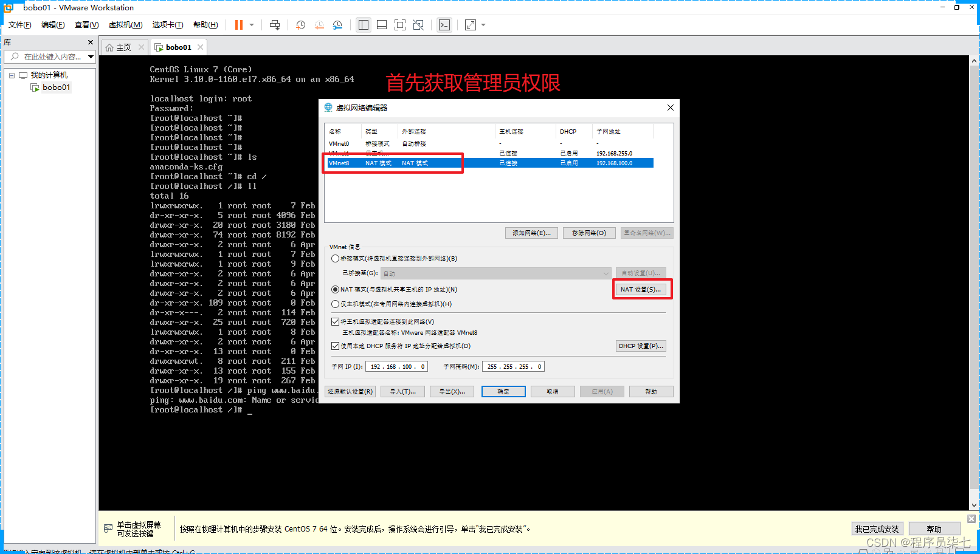Viewport: 980px width, 554px height.
Task: Click the console scrollbar up arrow
Action: pos(974,61)
